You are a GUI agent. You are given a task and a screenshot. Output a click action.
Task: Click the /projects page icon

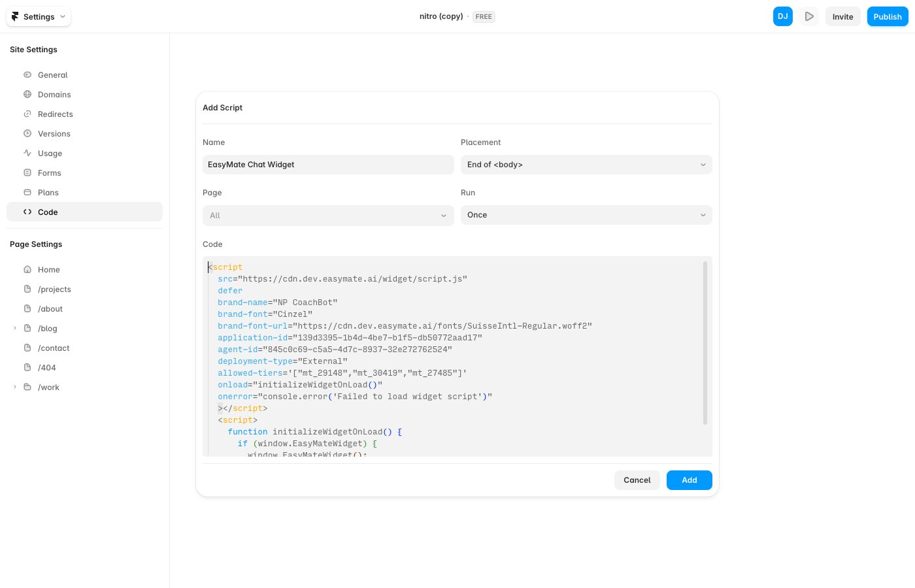(x=27, y=289)
